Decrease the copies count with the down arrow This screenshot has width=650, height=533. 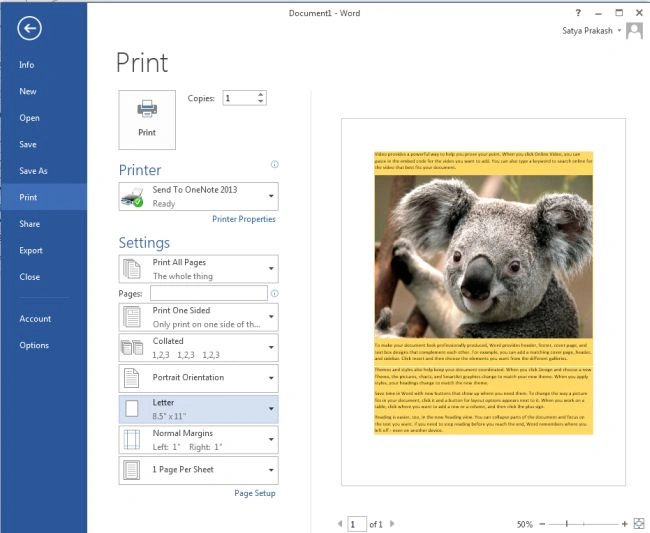point(260,101)
